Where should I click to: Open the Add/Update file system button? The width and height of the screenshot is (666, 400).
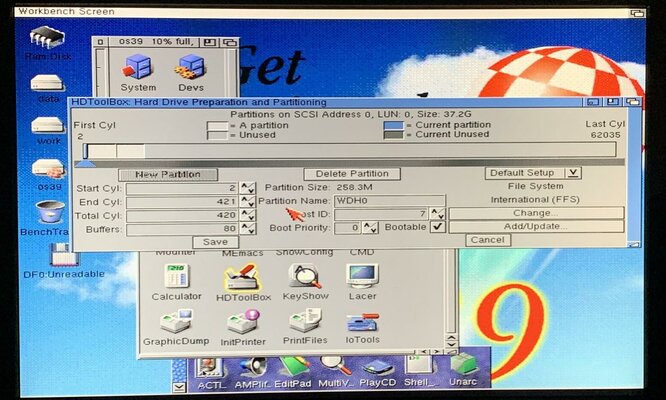[535, 227]
